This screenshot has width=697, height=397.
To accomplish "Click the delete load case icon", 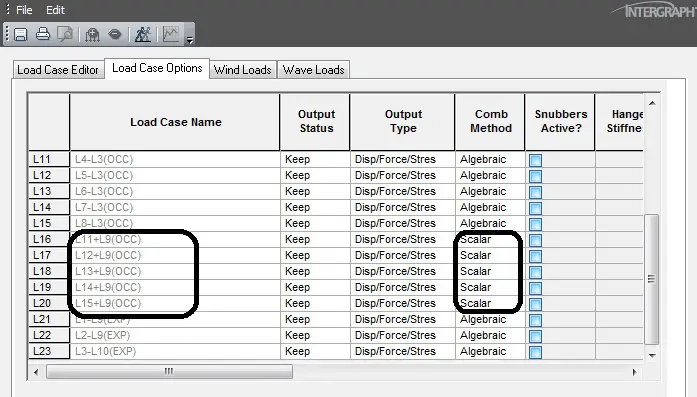I will (x=115, y=34).
